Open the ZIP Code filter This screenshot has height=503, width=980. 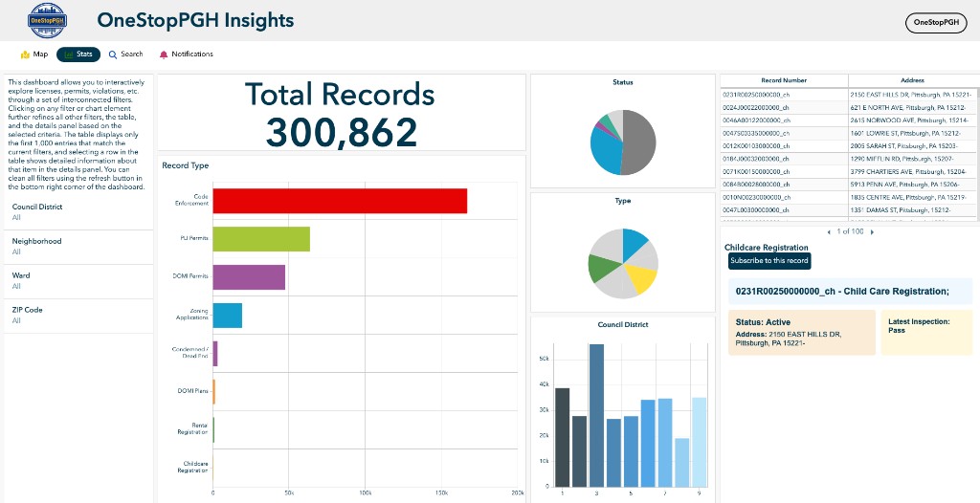(x=78, y=315)
